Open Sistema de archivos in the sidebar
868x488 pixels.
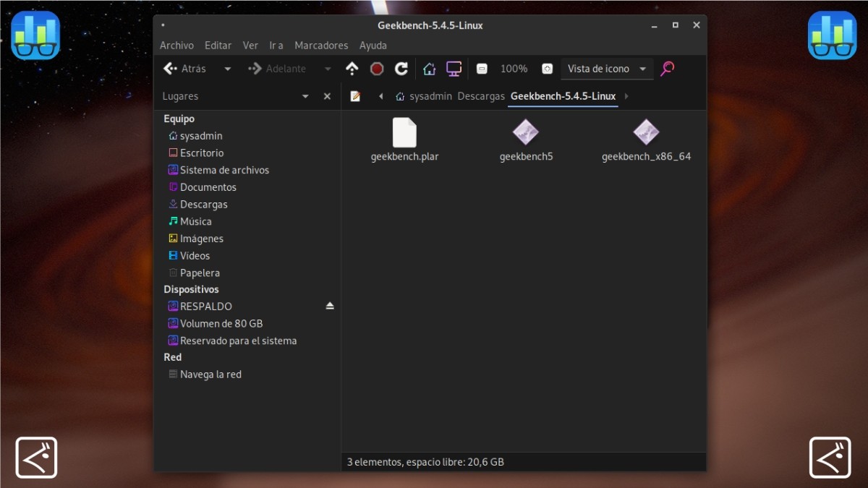click(x=224, y=170)
